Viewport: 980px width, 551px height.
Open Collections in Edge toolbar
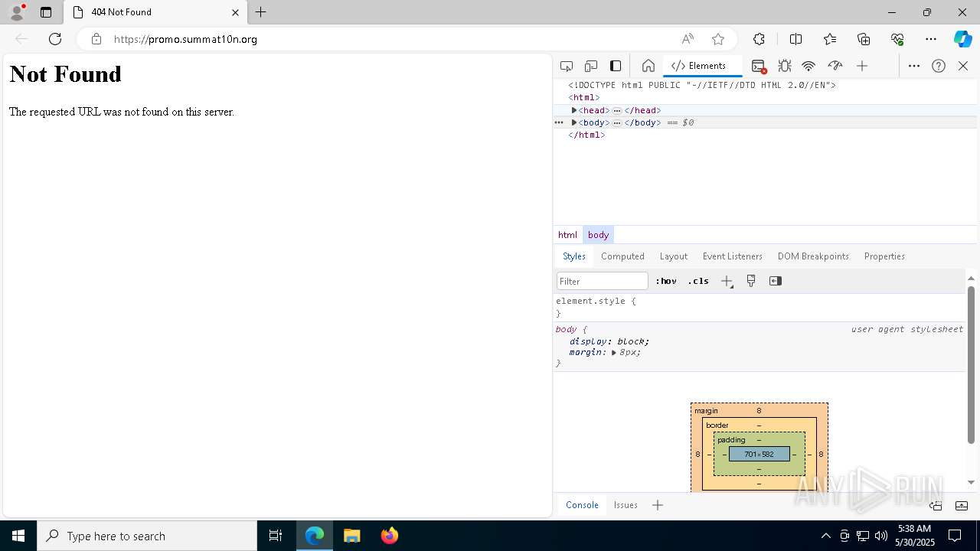point(864,39)
